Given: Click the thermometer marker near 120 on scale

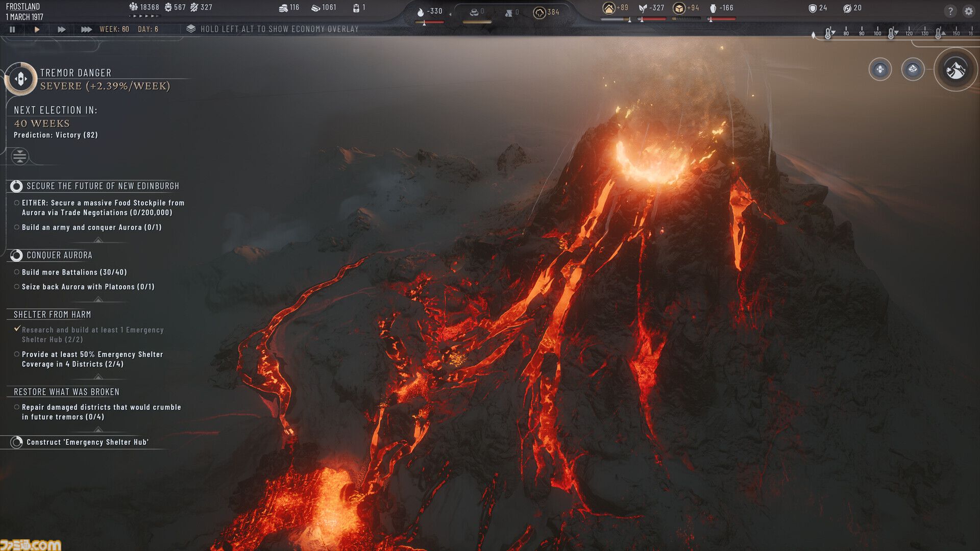Looking at the screenshot, I should 891,33.
